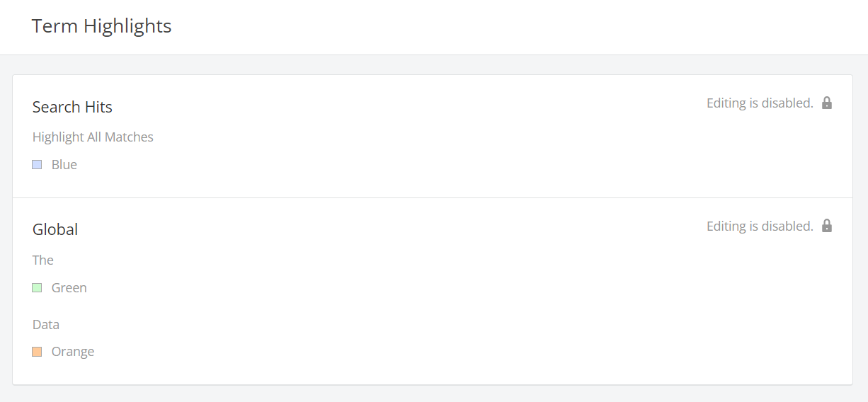868x402 pixels.
Task: Click the divider line between Search Hits and Global
Action: (x=433, y=197)
